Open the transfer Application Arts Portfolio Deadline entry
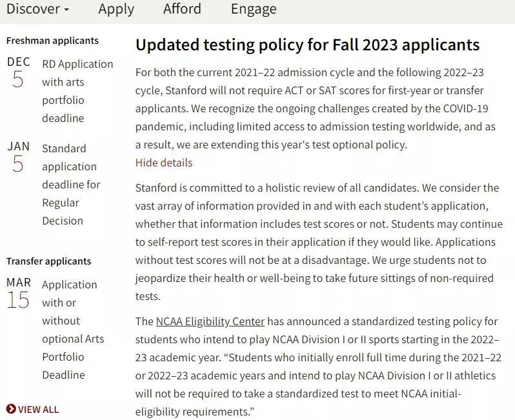The width and height of the screenshot is (515, 420). [72, 330]
